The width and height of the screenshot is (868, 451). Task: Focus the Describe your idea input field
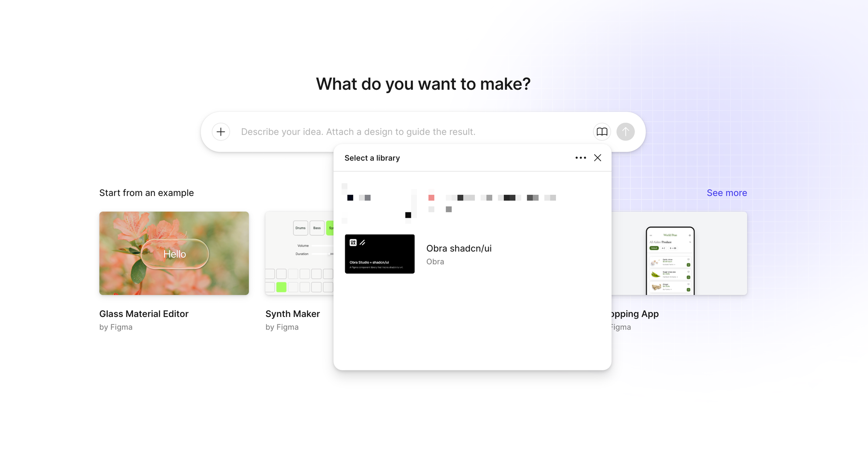(x=391, y=132)
